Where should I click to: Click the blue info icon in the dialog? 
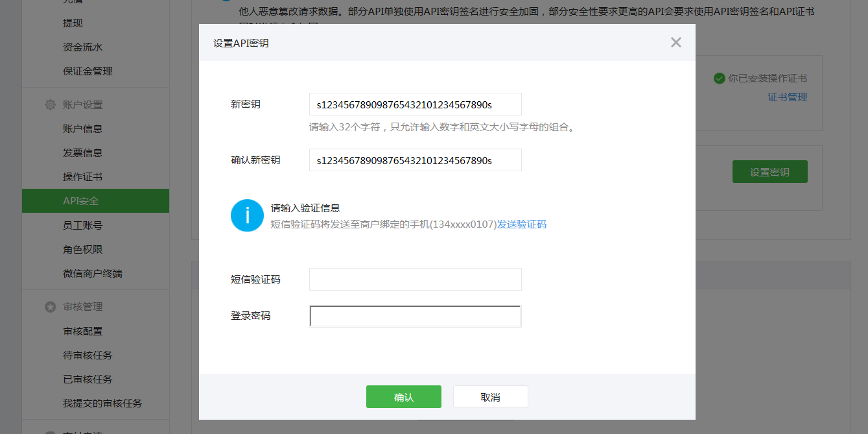tap(247, 215)
